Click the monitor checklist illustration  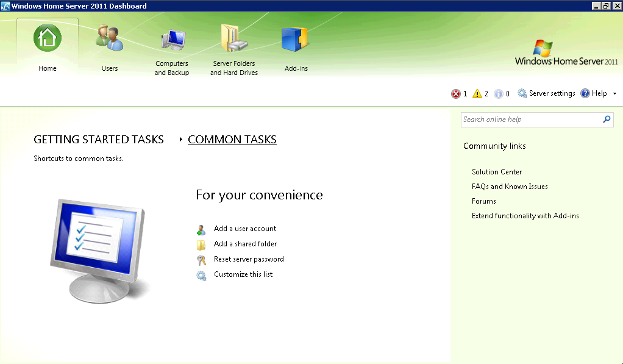tap(99, 251)
